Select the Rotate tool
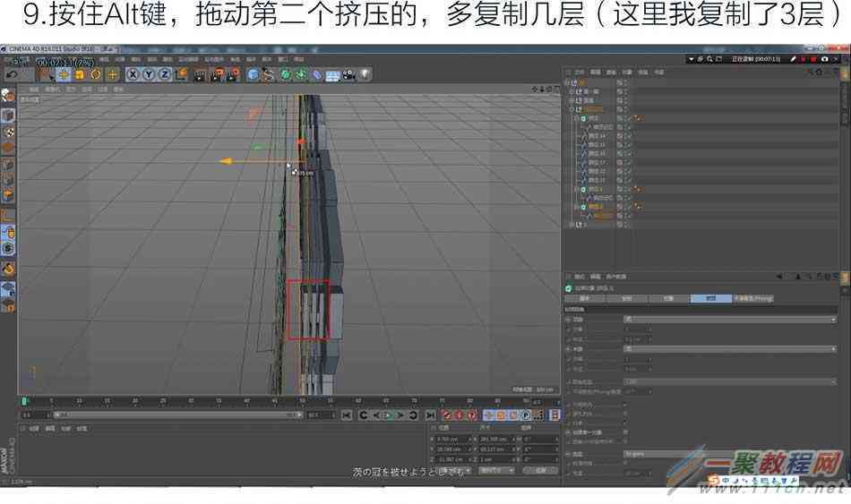This screenshot has height=504, width=851. [96, 75]
